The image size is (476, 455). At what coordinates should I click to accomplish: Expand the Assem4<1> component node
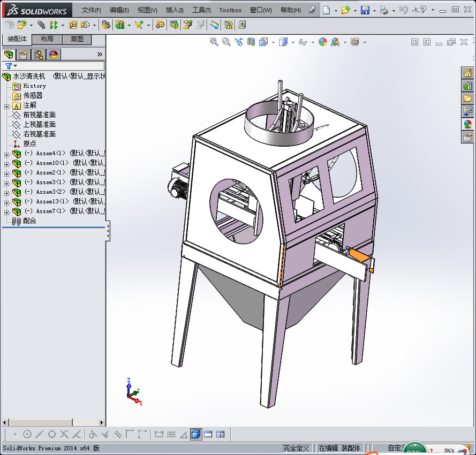(x=6, y=155)
